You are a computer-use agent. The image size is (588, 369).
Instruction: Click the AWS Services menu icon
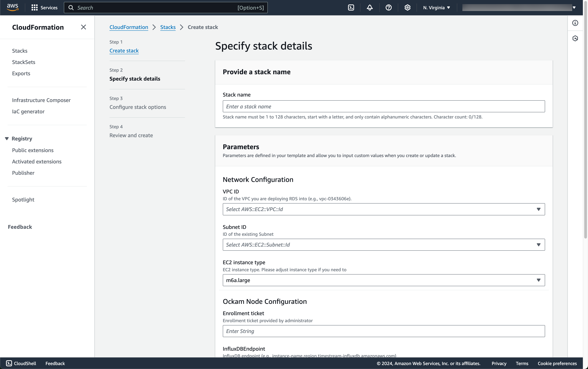click(34, 7)
